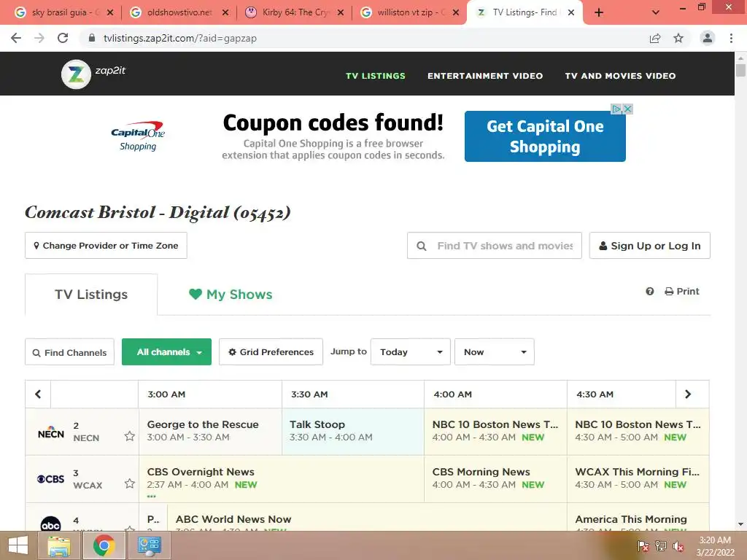Image resolution: width=747 pixels, height=560 pixels.
Task: Click the page vertical scrollbar thumb
Action: click(x=740, y=69)
